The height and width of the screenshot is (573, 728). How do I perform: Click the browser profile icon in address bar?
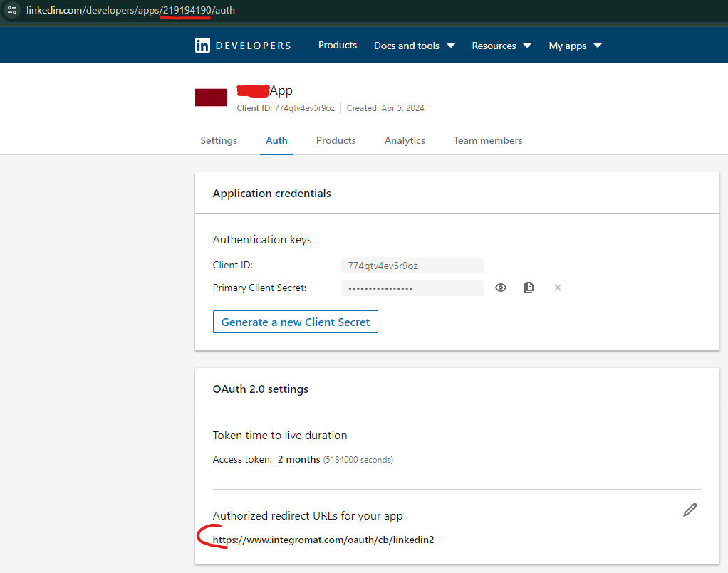[x=12, y=11]
